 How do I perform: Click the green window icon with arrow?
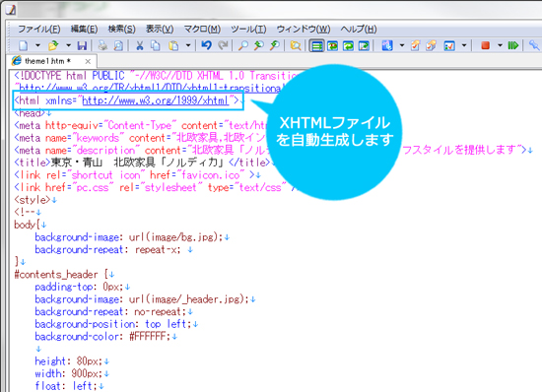coord(364,45)
